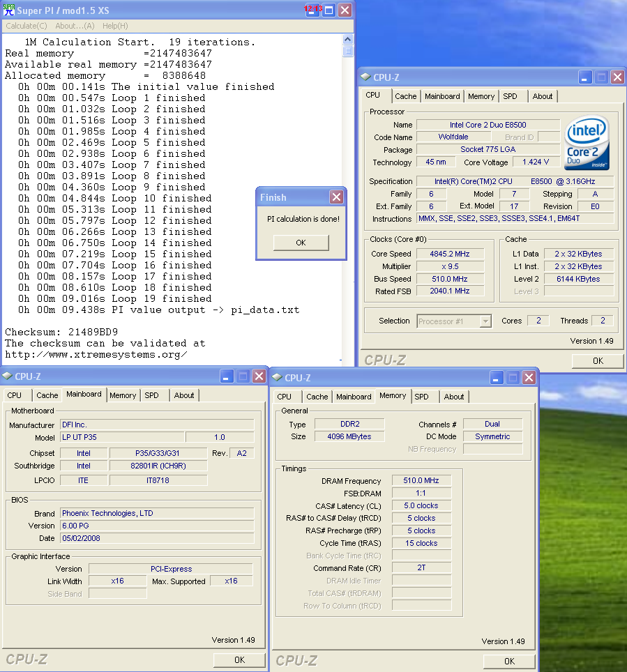Click the FSB:DRAM ratio 1:1
This screenshot has height=672, width=627.
pyautogui.click(x=421, y=494)
